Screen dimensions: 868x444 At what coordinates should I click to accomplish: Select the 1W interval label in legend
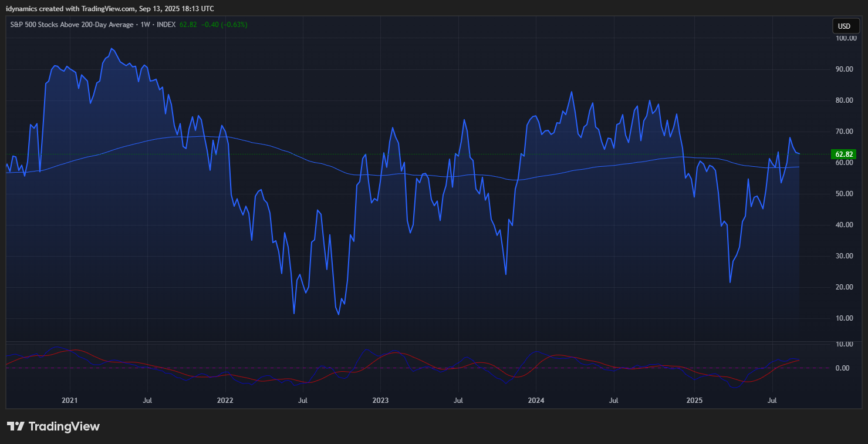(144, 25)
